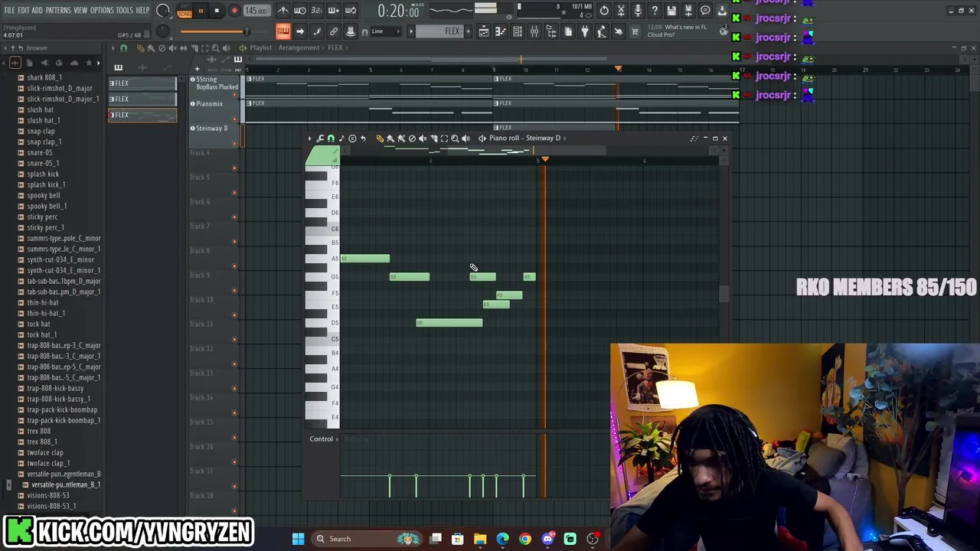Click the microphone recording icon
The width and height of the screenshot is (980, 551).
point(638,11)
